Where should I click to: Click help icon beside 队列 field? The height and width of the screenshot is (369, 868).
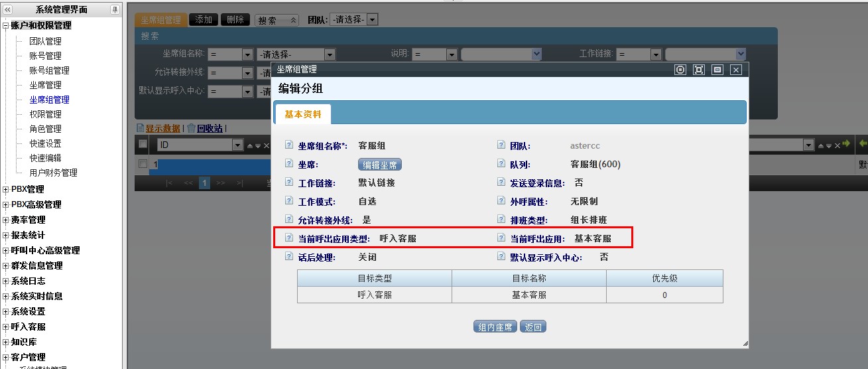click(x=501, y=164)
